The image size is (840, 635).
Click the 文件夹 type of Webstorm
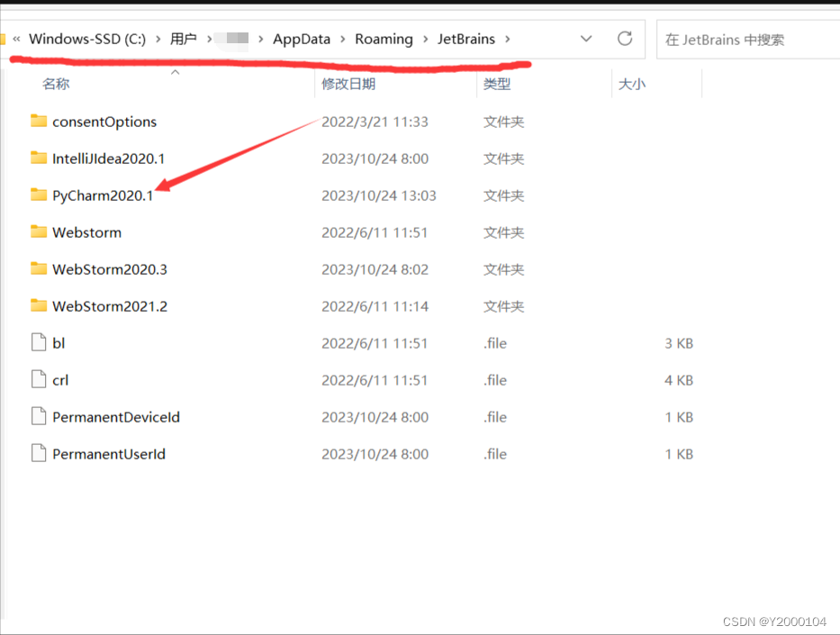pos(503,232)
